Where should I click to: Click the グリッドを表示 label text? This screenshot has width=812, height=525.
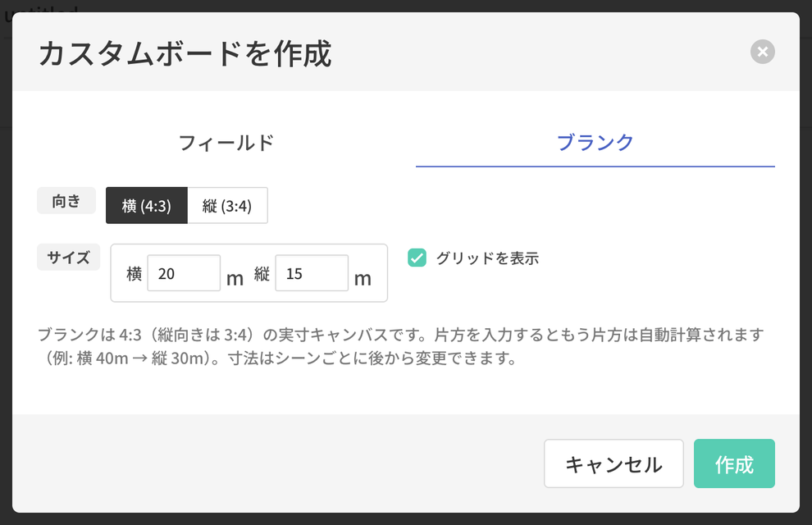[487, 258]
